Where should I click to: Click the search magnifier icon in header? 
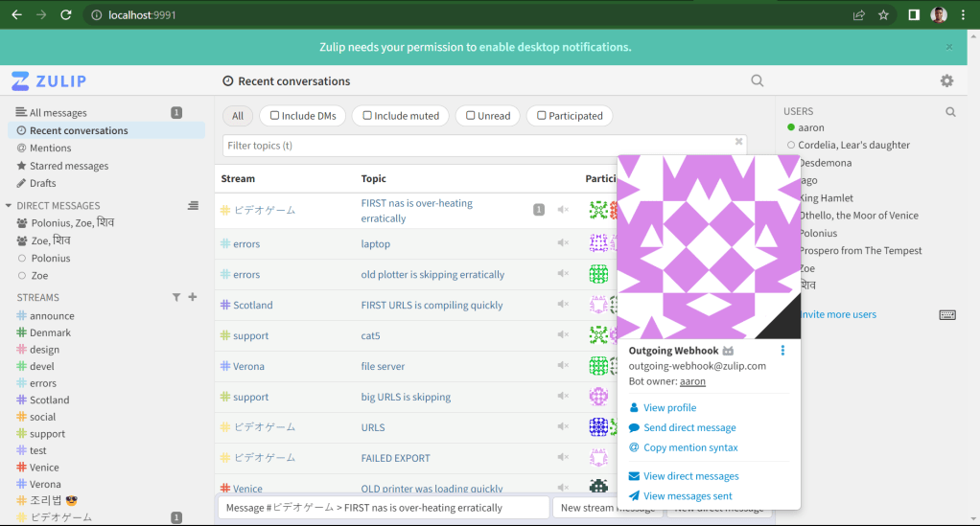click(758, 81)
